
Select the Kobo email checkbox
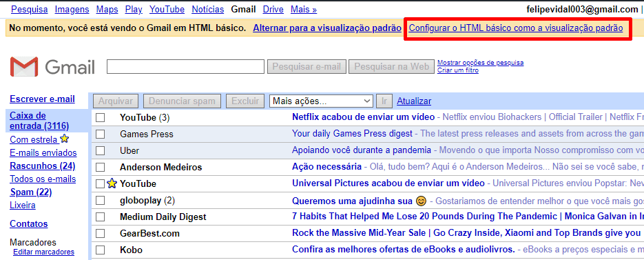click(x=100, y=250)
